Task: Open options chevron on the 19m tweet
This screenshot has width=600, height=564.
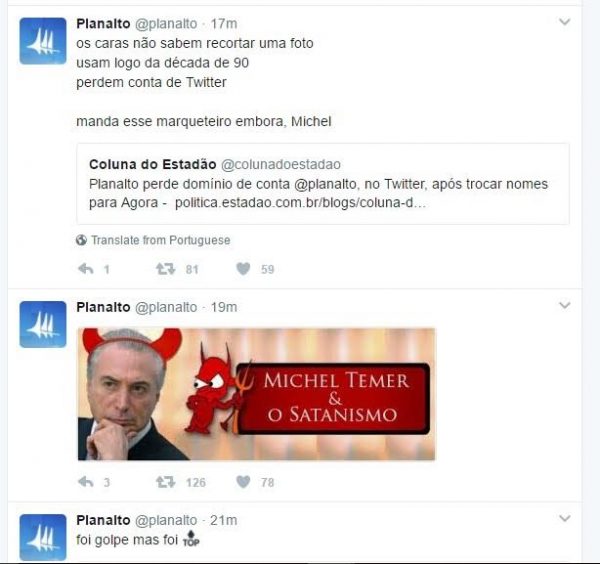Action: click(x=565, y=305)
